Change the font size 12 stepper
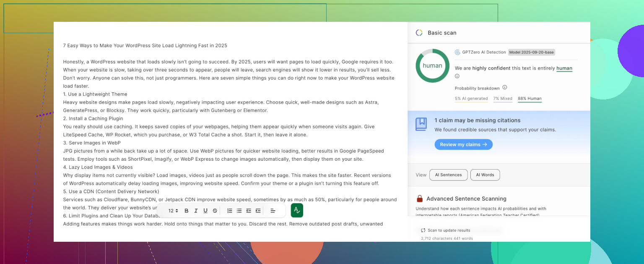Screen dimensions: 644x264 click(173, 211)
